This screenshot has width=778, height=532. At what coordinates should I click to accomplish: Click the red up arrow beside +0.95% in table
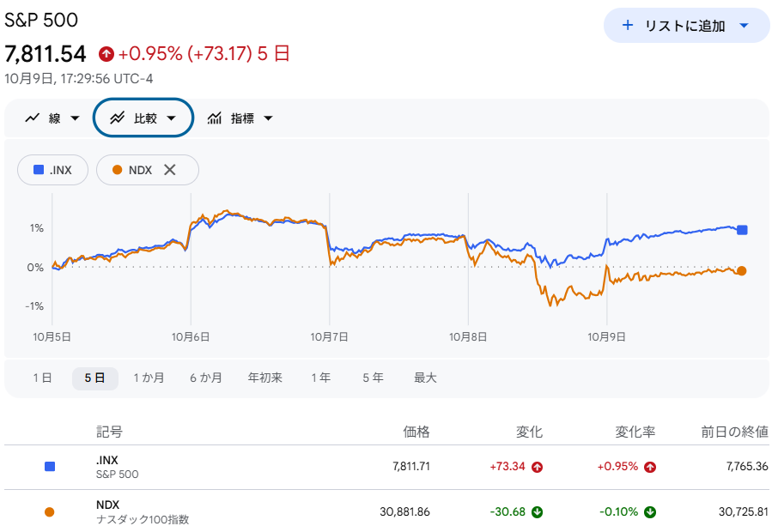pos(650,467)
